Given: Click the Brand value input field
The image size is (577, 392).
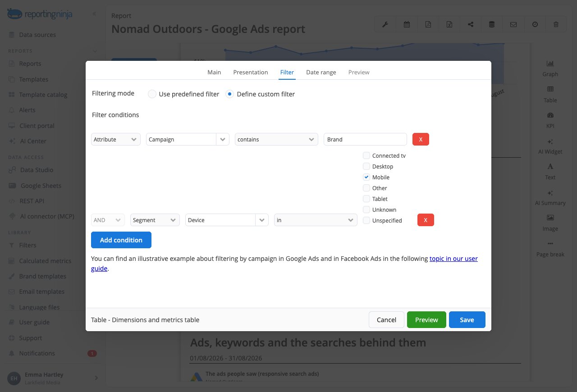Looking at the screenshot, I should (365, 139).
